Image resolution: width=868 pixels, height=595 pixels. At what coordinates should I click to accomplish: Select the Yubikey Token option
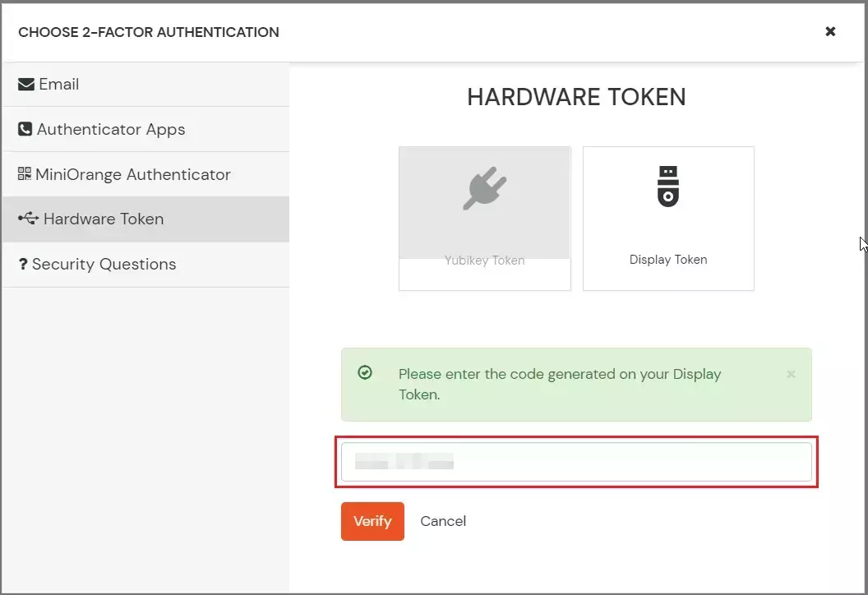(484, 218)
